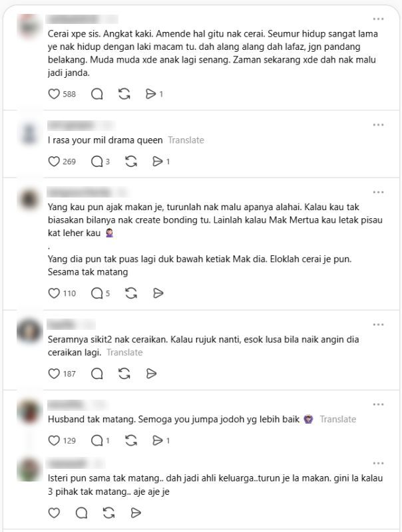Open the options menu on 'Isteri pun sama'
This screenshot has width=402, height=532.
[378, 463]
